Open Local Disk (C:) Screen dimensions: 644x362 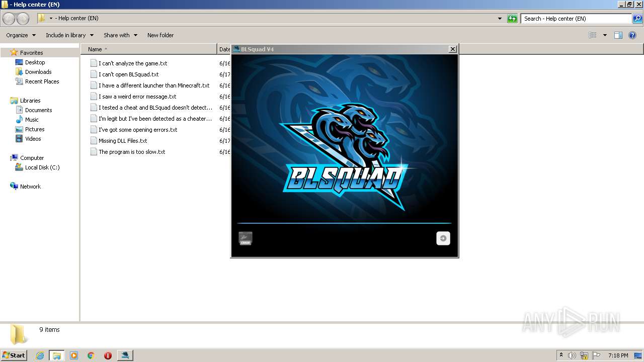coord(42,167)
